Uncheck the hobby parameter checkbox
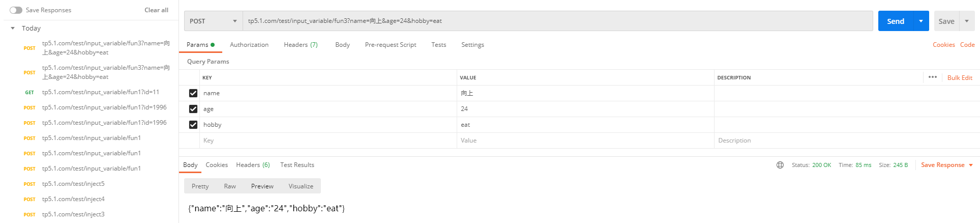980x223 pixels. 193,125
